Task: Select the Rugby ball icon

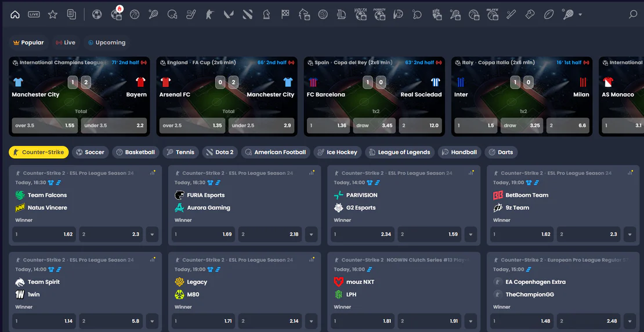Action: click(x=549, y=14)
